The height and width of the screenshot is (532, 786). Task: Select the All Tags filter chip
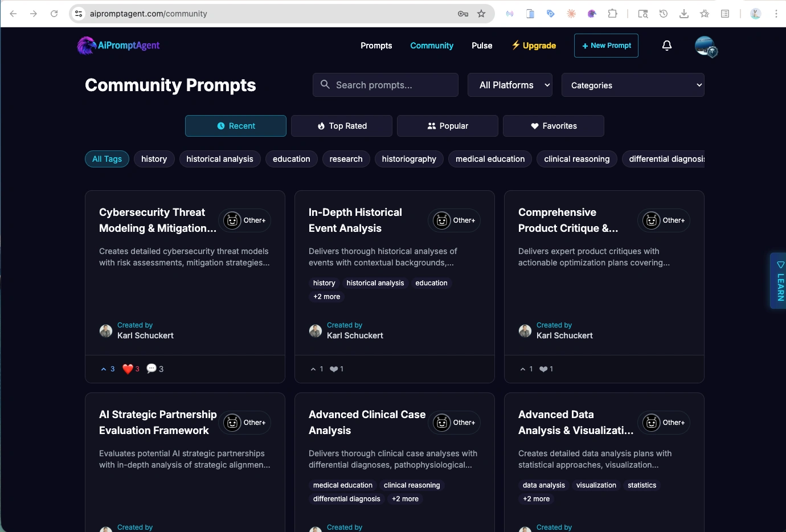(107, 159)
